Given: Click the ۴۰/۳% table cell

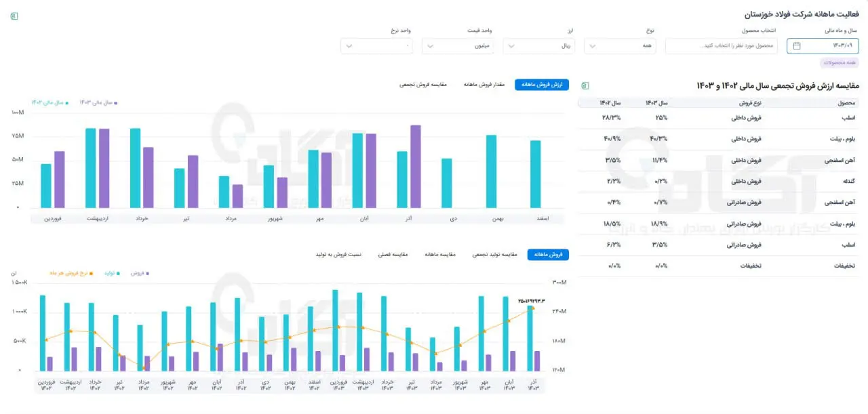Looking at the screenshot, I should pyautogui.click(x=658, y=139).
